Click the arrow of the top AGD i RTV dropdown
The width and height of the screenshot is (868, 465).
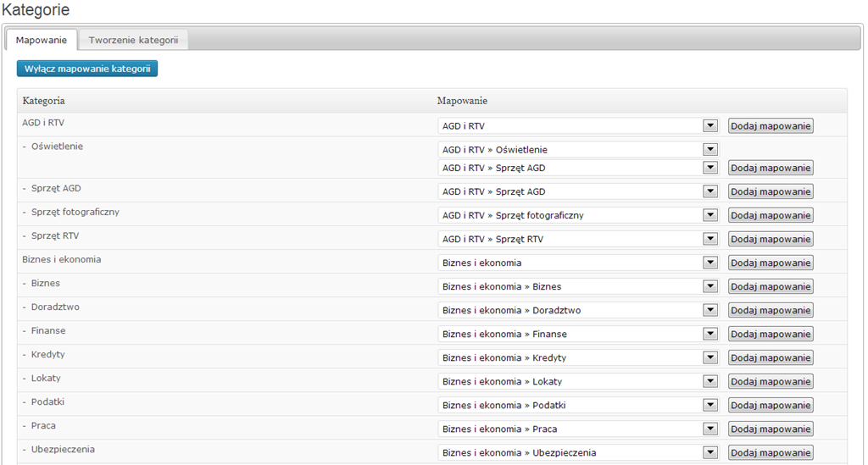click(x=710, y=126)
